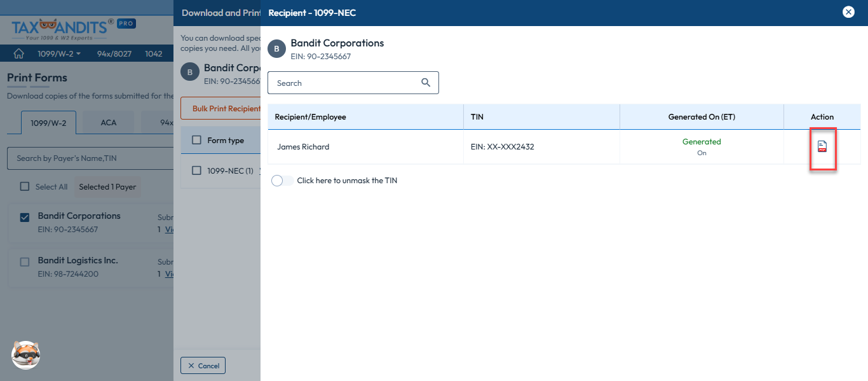
Task: Uncheck the Bandit Corporations payer checkbox
Action: point(25,218)
